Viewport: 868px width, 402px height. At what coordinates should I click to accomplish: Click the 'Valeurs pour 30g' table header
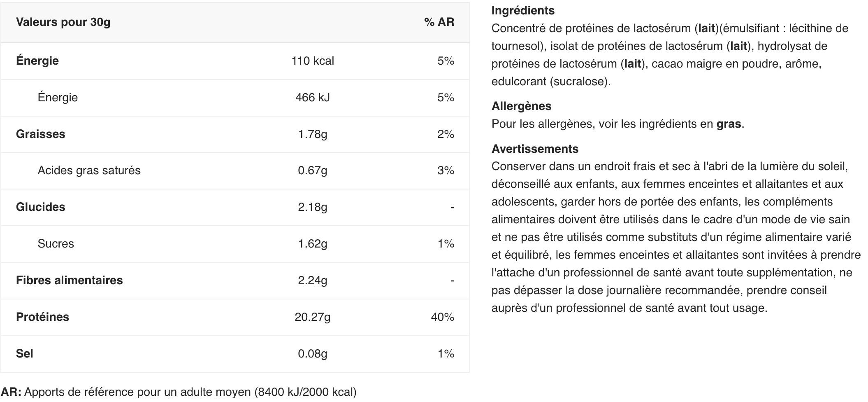(x=63, y=22)
